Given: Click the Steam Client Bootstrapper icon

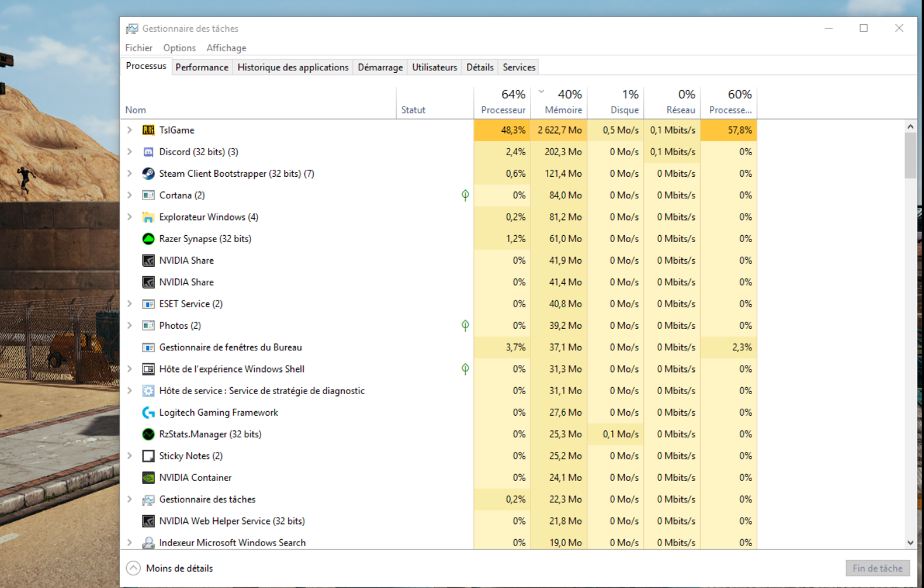Looking at the screenshot, I should (x=148, y=174).
